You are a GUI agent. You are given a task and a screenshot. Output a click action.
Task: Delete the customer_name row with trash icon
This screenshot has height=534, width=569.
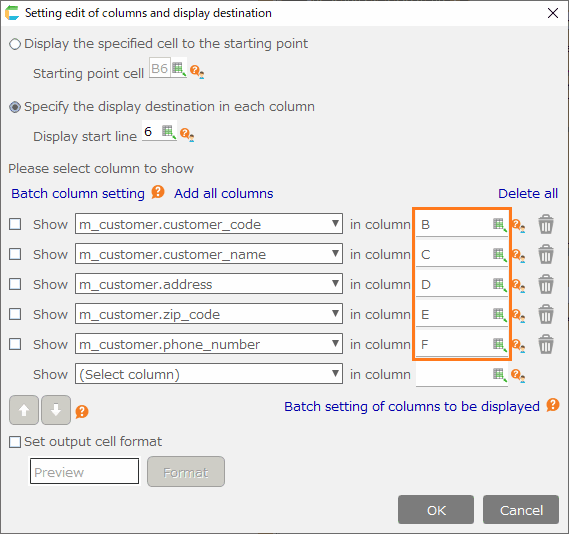pos(546,254)
